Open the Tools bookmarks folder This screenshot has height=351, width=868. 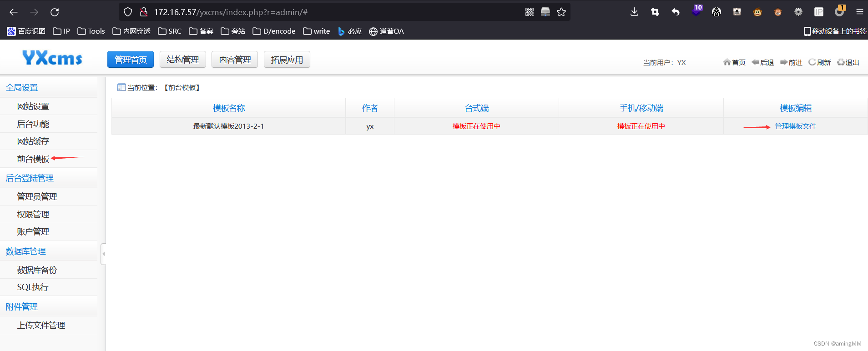click(91, 31)
